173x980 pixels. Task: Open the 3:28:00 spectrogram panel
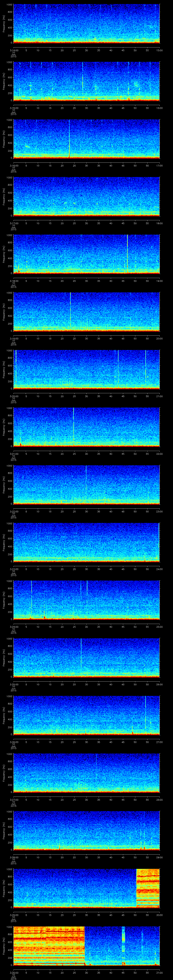[86, 831]
